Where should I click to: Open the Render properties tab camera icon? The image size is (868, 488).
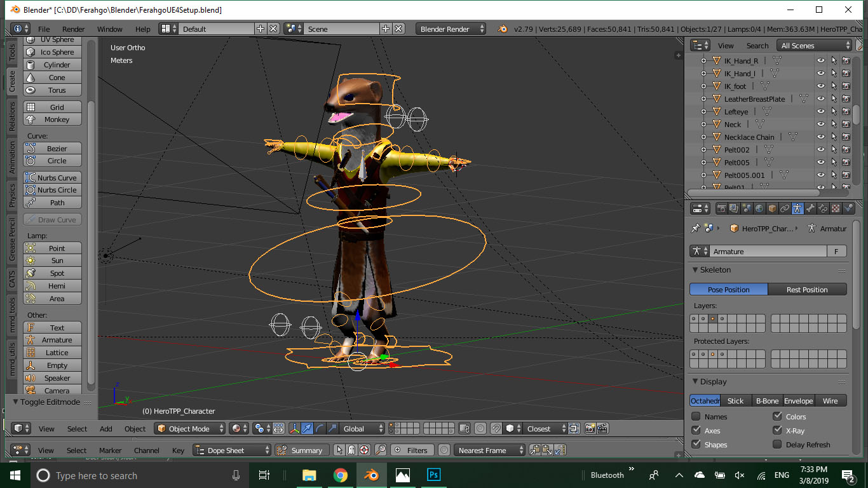(721, 208)
